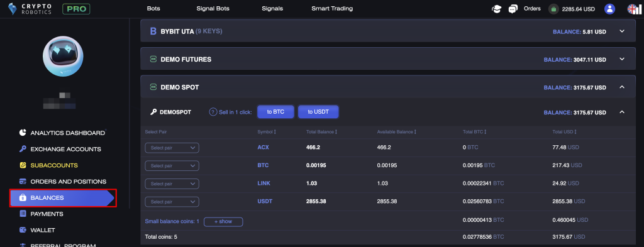Collapse the Demo Spot section
Screen dimensions: 644x247
(622, 87)
